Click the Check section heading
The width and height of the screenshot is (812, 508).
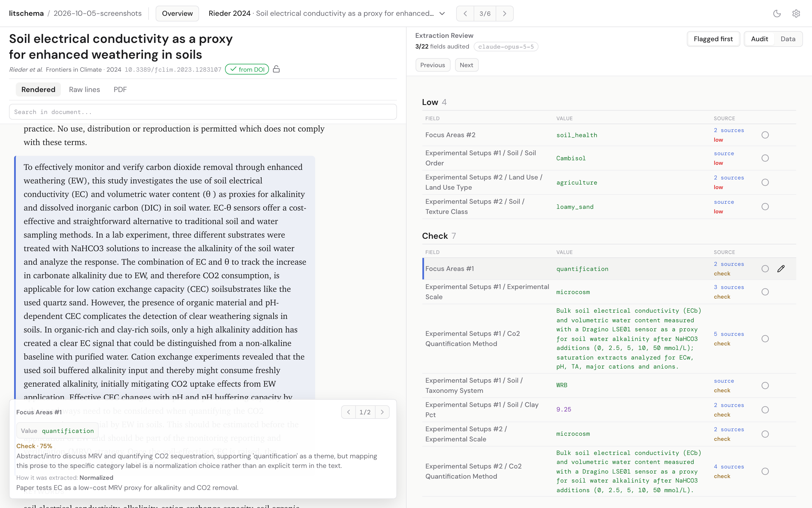434,236
